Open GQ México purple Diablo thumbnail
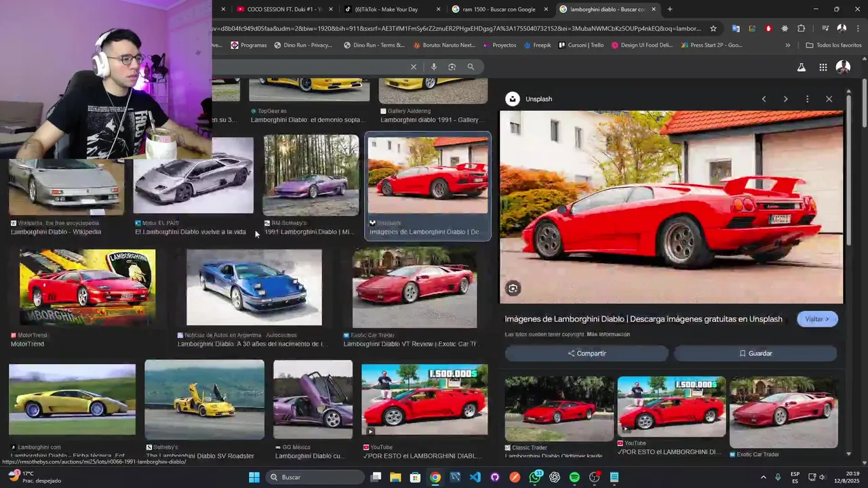Image resolution: width=868 pixels, height=488 pixels. pos(313,400)
